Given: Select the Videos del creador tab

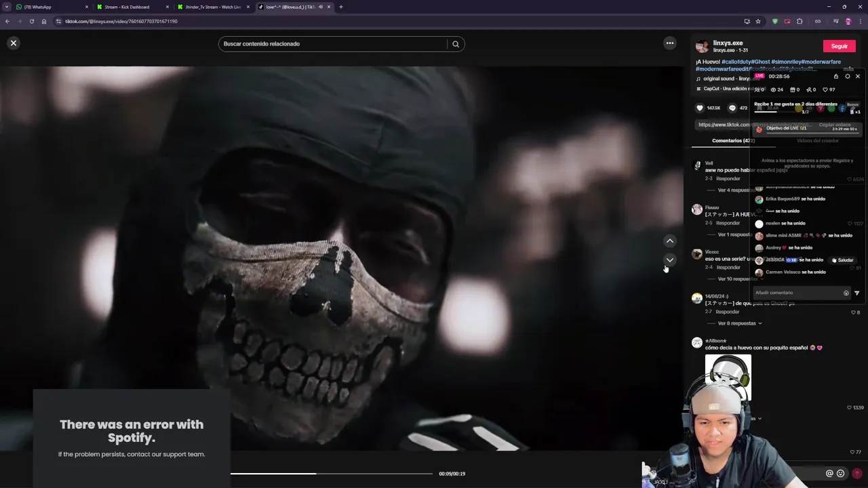Looking at the screenshot, I should tap(817, 141).
